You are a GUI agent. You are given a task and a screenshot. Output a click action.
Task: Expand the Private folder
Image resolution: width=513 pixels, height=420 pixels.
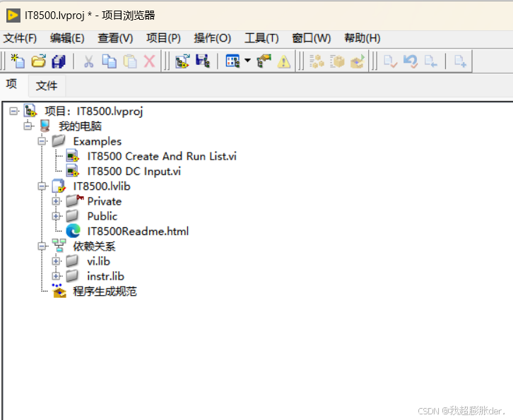[56, 201]
